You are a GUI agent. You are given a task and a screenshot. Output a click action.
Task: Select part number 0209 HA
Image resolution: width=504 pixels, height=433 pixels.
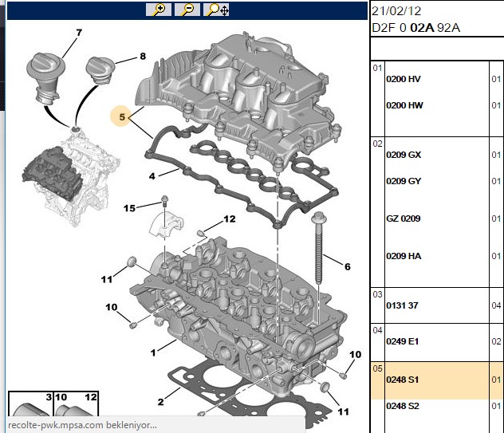[x=404, y=256]
